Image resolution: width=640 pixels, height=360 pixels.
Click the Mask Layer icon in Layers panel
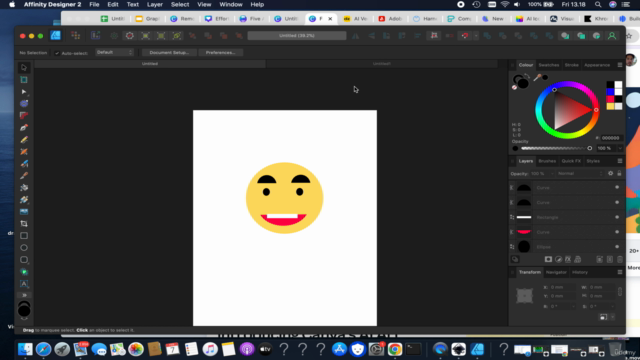pyautogui.click(x=548, y=259)
